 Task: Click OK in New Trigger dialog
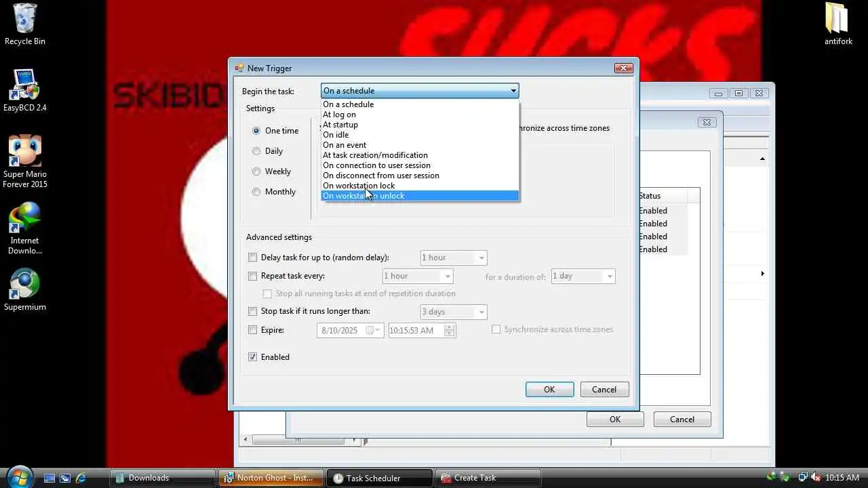pos(549,390)
